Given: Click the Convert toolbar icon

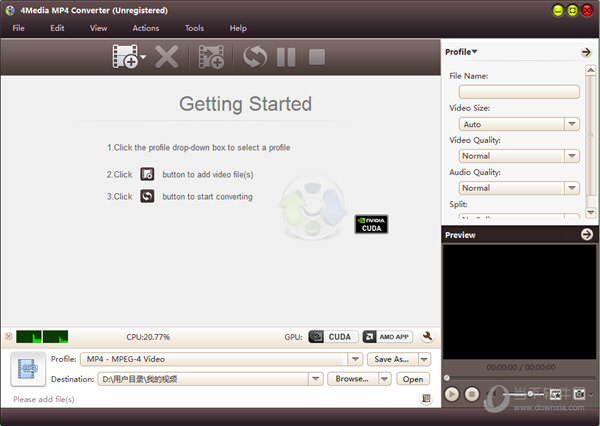Looking at the screenshot, I should [255, 57].
